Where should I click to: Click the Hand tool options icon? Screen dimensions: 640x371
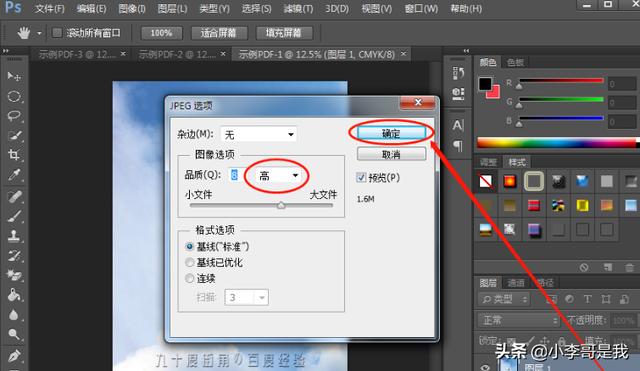24,33
